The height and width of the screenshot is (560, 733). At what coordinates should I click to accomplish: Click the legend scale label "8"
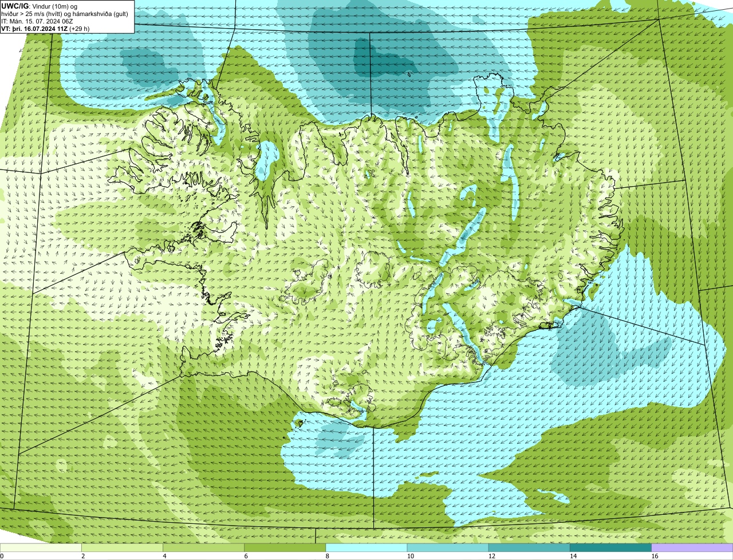tap(327, 556)
